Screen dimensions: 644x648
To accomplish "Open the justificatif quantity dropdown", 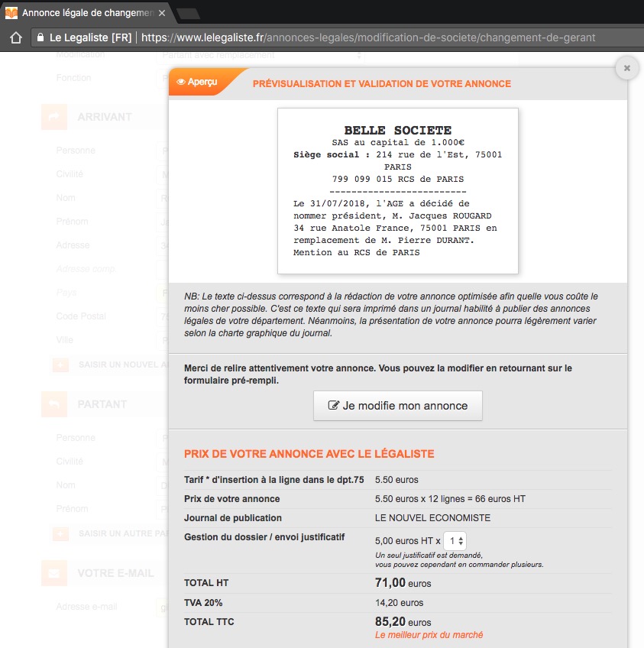I will [x=455, y=540].
